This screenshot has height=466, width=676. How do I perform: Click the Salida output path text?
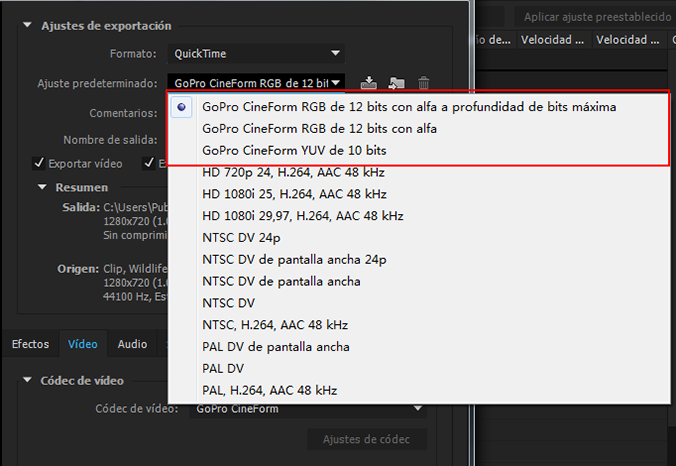pos(135,207)
